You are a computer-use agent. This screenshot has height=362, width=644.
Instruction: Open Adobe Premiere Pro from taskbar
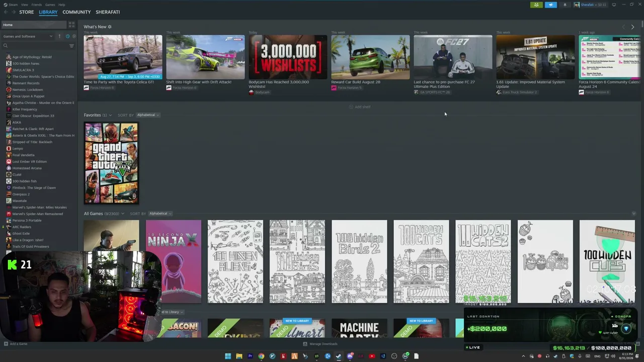[x=250, y=356]
